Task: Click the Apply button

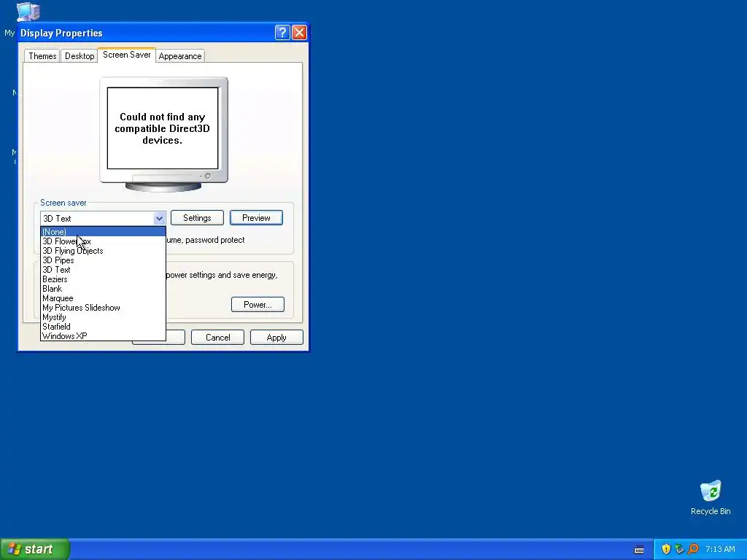Action: (276, 337)
